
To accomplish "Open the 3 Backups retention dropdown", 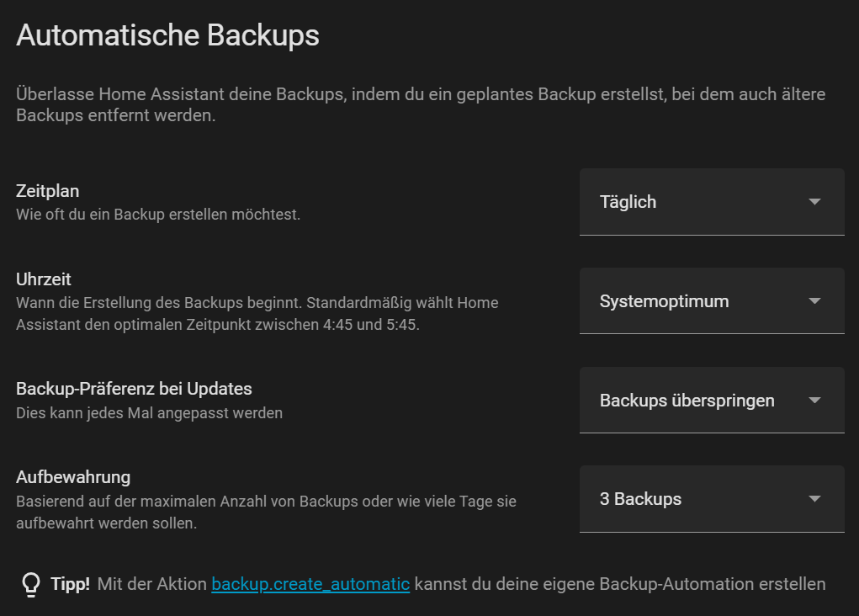I will (711, 499).
